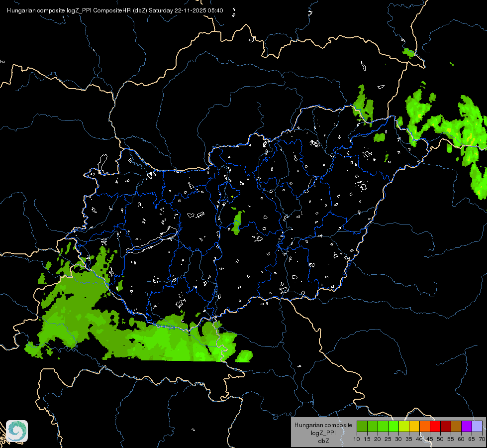Image resolution: width=487 pixels, height=448 pixels.
Task: Click the 65-70 dBZ lavender legend swatch
Action: [x=477, y=426]
